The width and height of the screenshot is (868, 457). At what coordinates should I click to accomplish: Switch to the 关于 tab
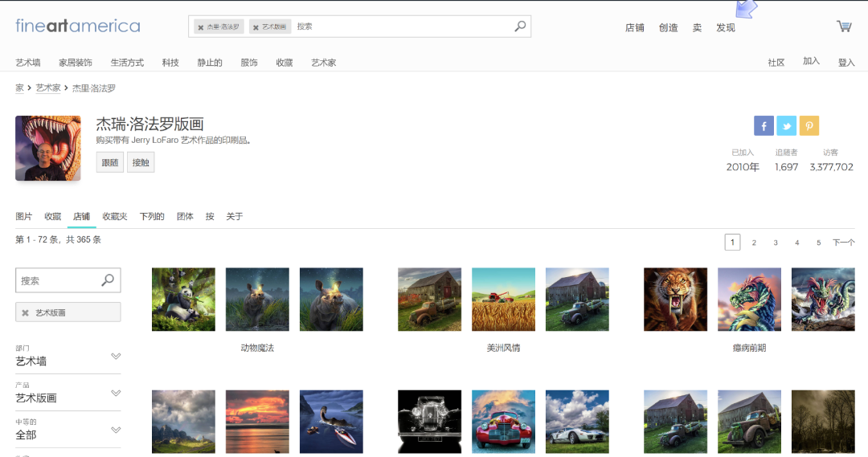[234, 216]
